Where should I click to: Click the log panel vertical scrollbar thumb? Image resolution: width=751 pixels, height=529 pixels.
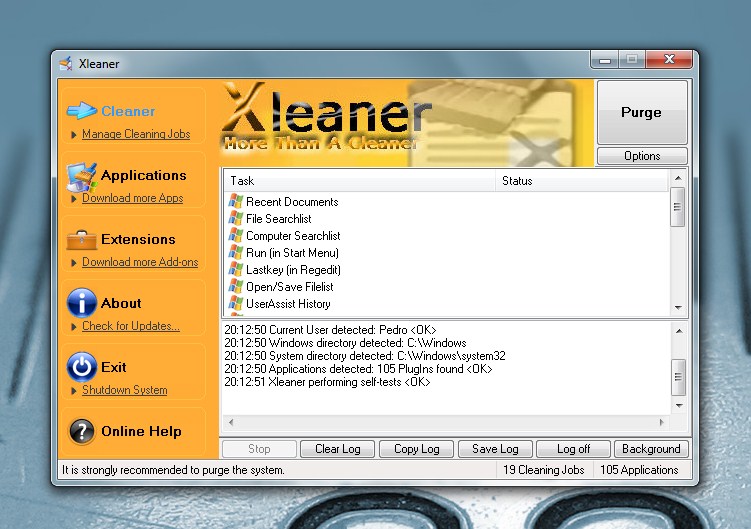[678, 377]
